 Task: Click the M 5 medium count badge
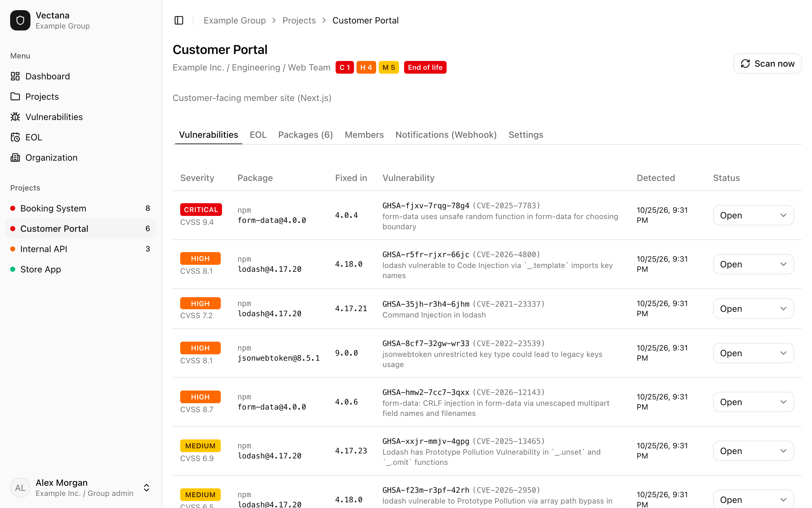pyautogui.click(x=389, y=67)
